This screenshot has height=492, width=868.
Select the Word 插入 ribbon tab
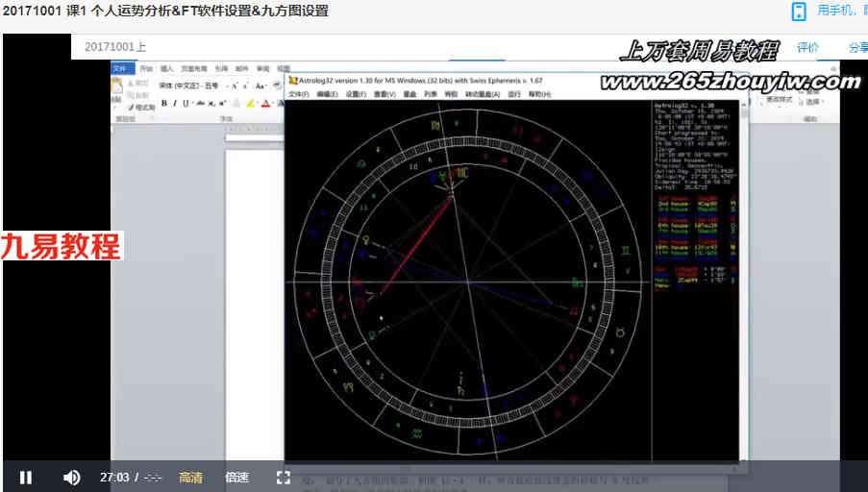tap(166, 68)
